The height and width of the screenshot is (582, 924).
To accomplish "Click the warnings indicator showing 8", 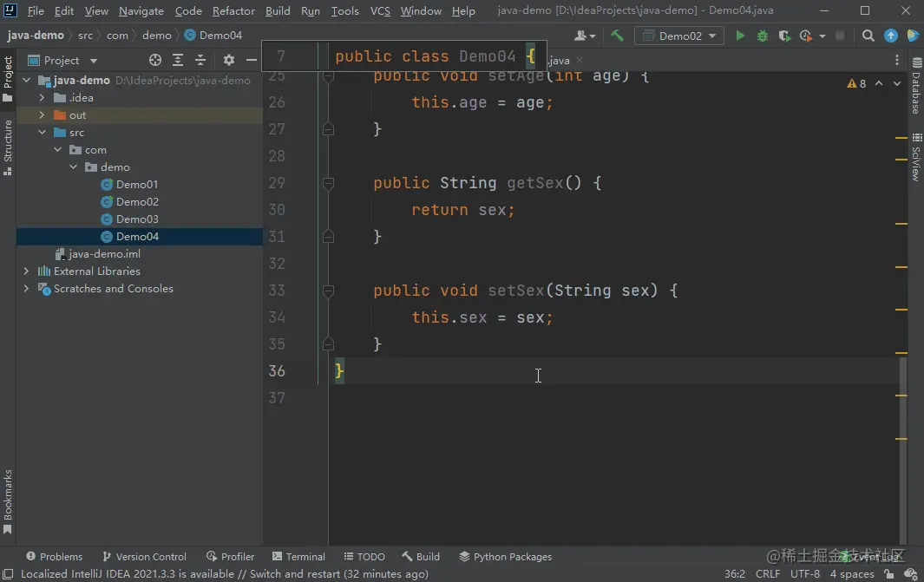I will point(856,83).
